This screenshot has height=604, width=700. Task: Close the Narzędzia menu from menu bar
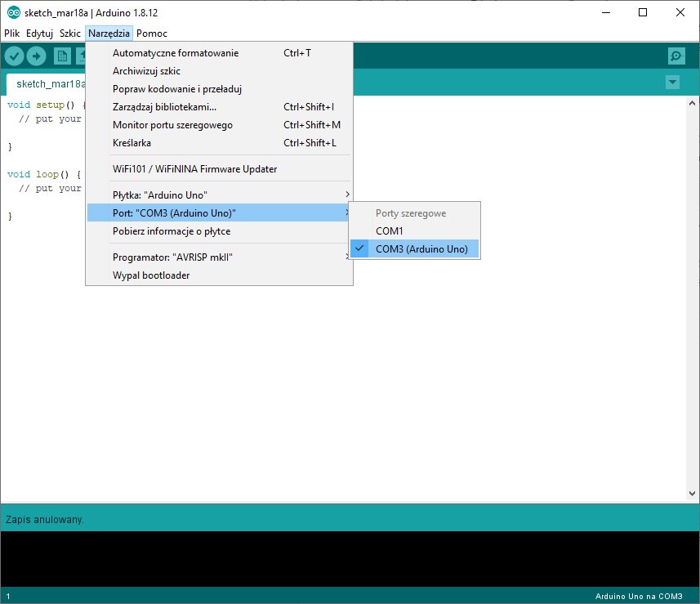point(109,34)
